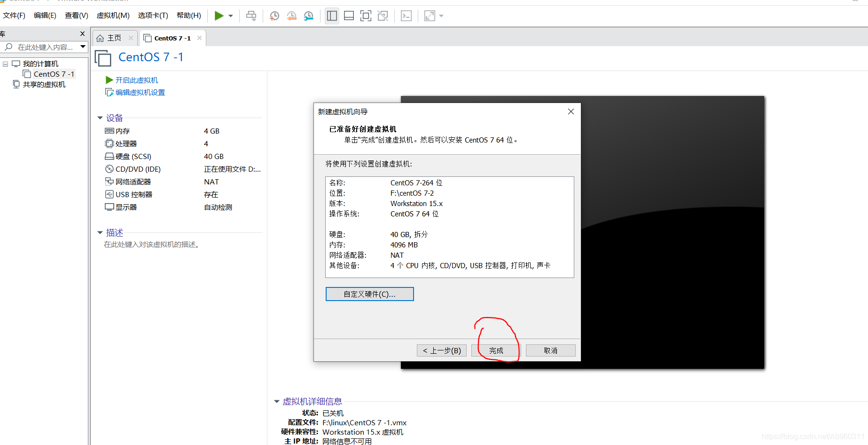The image size is (868, 445).
Task: Open the 编辑(E) menu
Action: tap(45, 16)
